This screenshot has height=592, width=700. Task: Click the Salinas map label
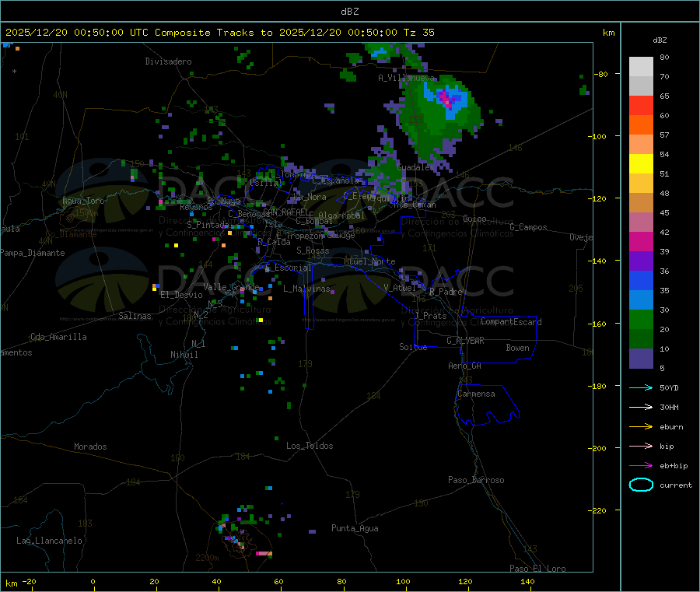(x=135, y=316)
